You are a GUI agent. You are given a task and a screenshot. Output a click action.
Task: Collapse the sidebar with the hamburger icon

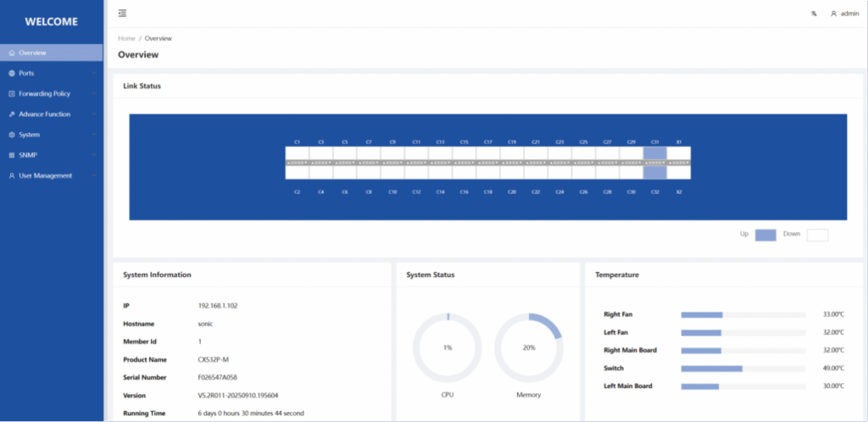pyautogui.click(x=123, y=14)
